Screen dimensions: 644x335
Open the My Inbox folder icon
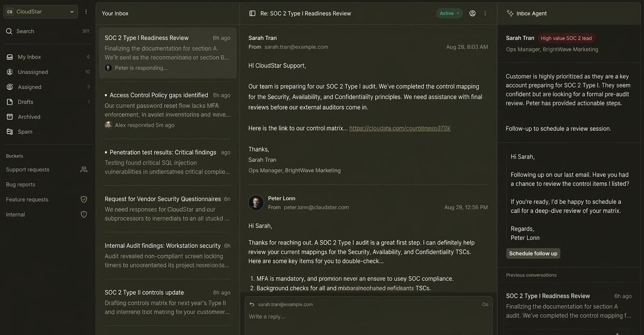pos(10,56)
